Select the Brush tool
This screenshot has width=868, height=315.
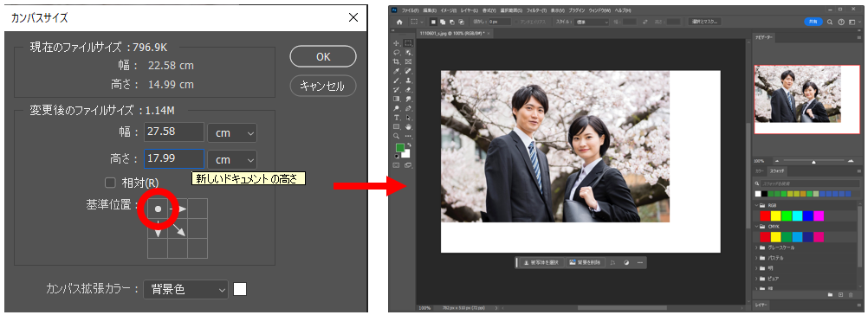[396, 80]
